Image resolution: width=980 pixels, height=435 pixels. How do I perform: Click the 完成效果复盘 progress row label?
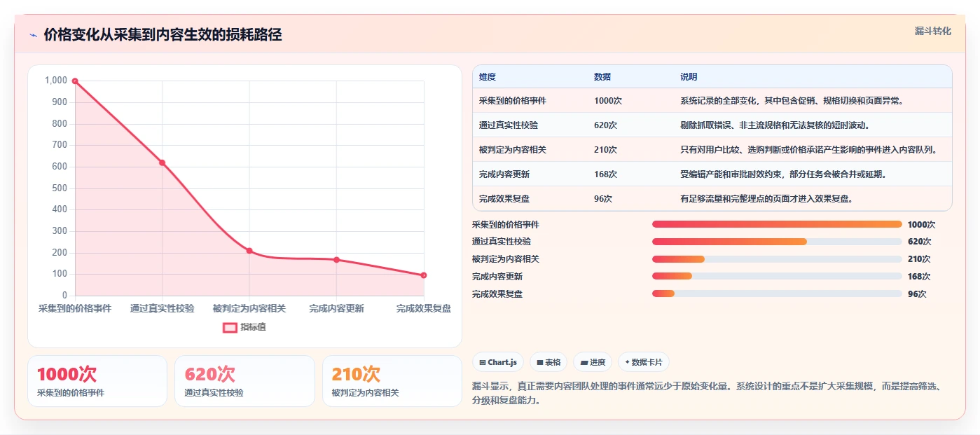pos(497,294)
